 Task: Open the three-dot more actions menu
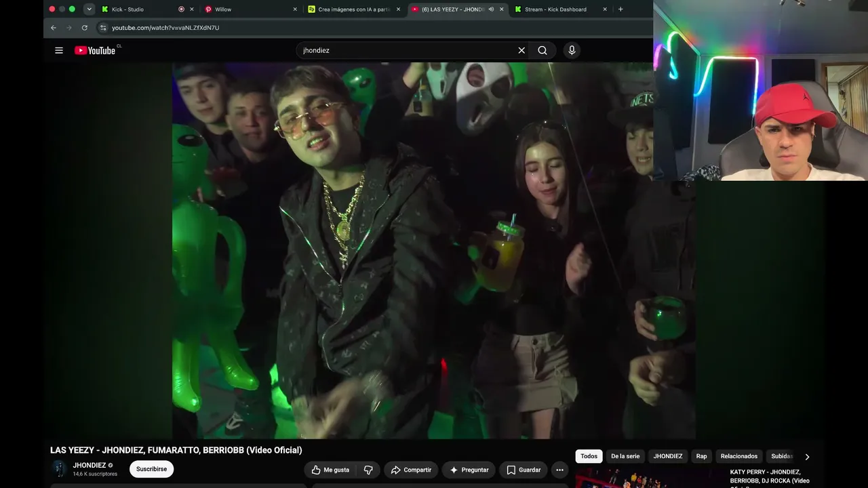(x=559, y=470)
